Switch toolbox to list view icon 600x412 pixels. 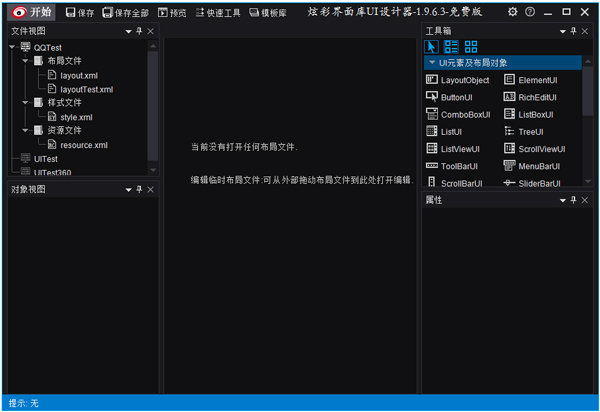(451, 47)
